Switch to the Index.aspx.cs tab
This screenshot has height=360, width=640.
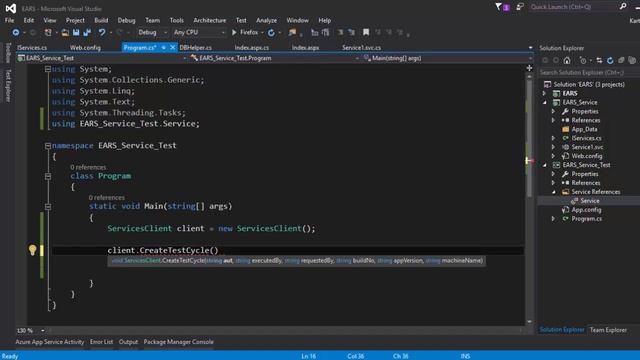252,48
